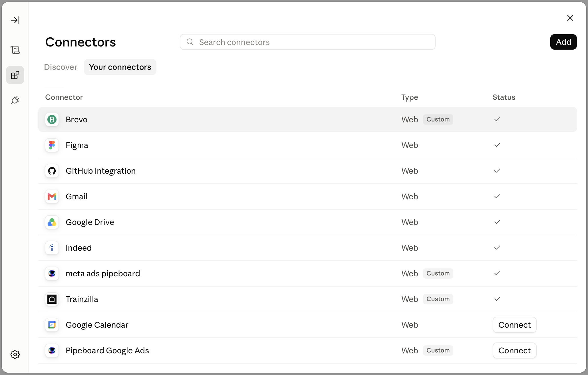
Task: Click the Indeed logo icon
Action: tap(52, 248)
